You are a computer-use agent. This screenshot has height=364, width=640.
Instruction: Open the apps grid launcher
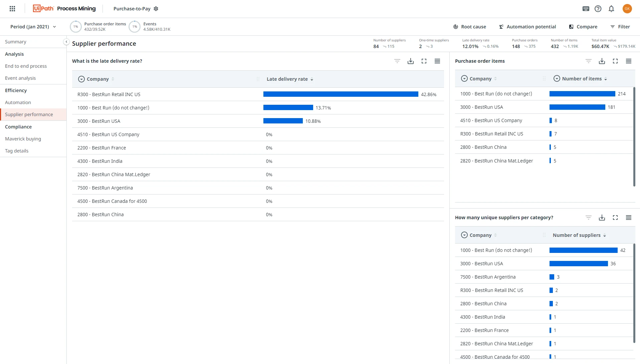point(12,9)
